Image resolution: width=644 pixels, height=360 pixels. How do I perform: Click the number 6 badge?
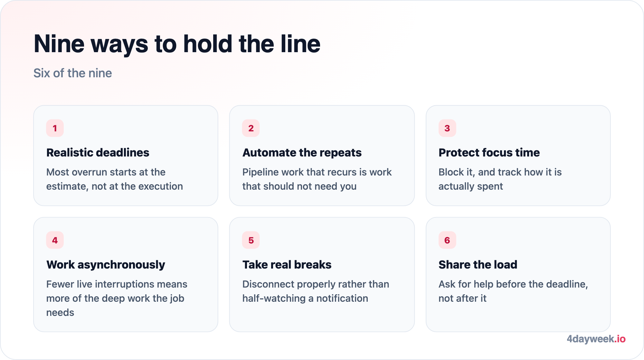click(447, 240)
